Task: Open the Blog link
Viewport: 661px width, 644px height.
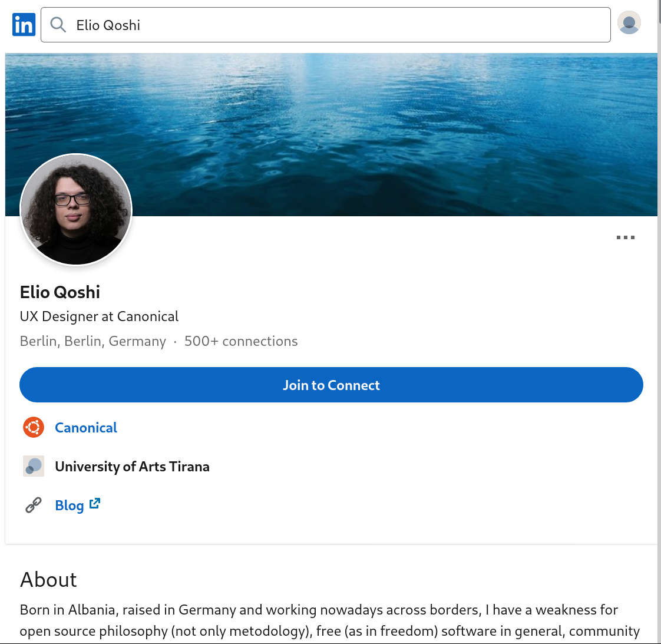Action: coord(70,506)
